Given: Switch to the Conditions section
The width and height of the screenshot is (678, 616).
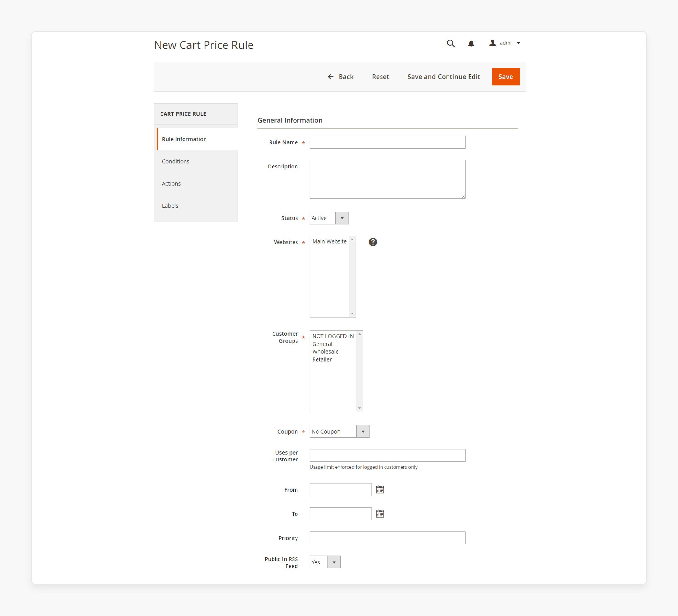Looking at the screenshot, I should [176, 161].
